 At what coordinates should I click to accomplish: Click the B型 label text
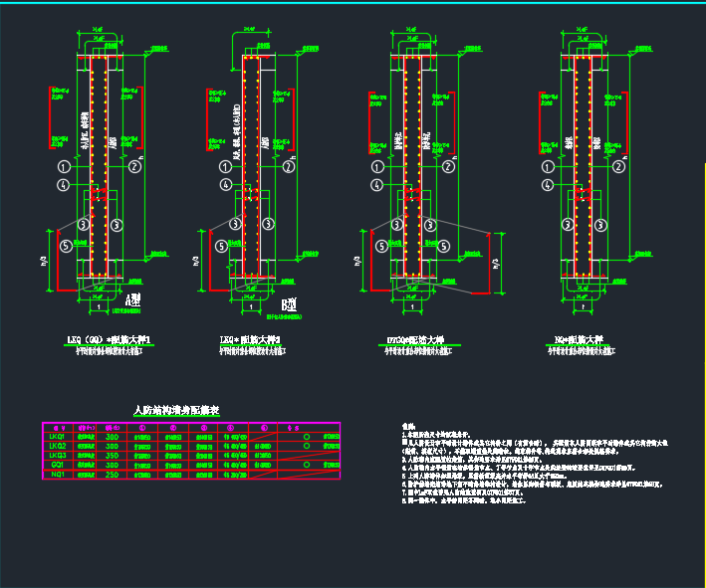click(x=289, y=305)
